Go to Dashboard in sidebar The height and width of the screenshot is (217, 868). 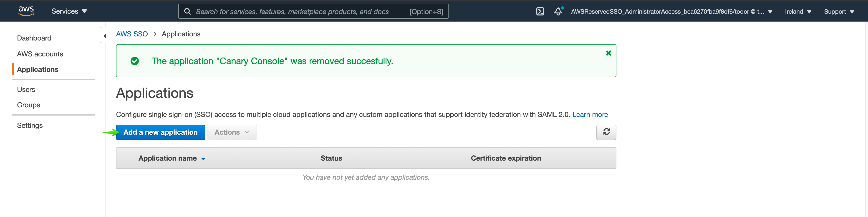(x=34, y=38)
